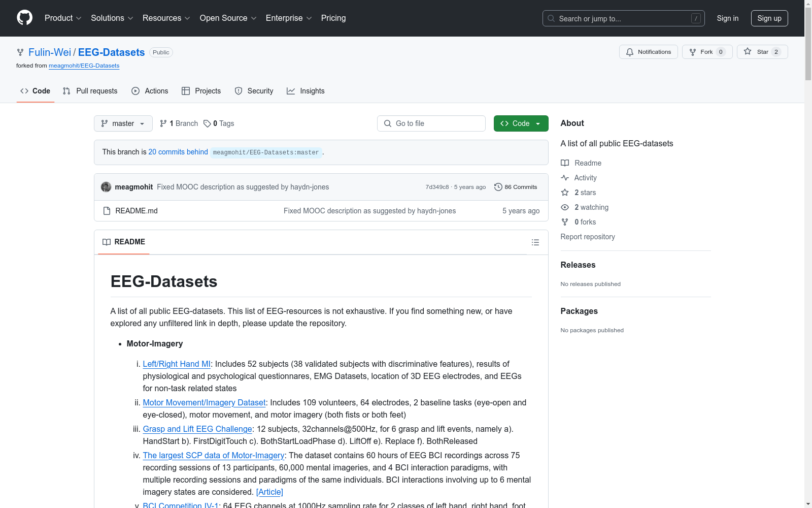View the 1 Branch list
This screenshot has height=508, width=812.
click(179, 123)
